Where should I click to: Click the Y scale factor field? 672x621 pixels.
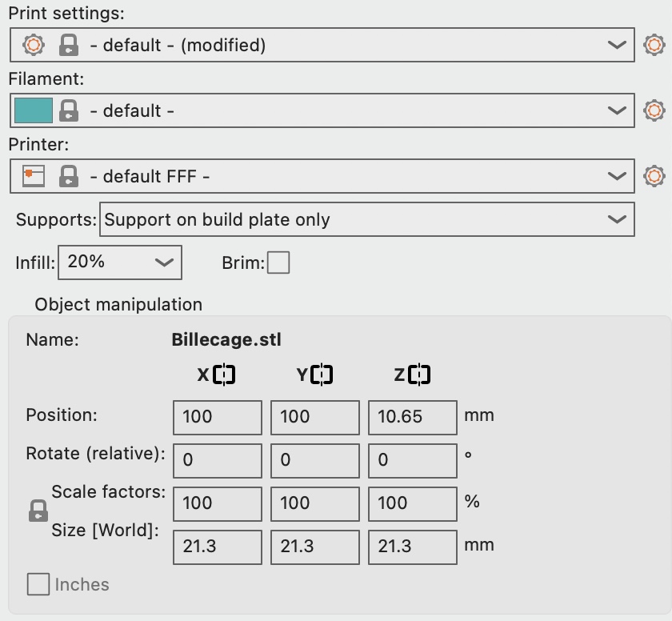click(314, 503)
